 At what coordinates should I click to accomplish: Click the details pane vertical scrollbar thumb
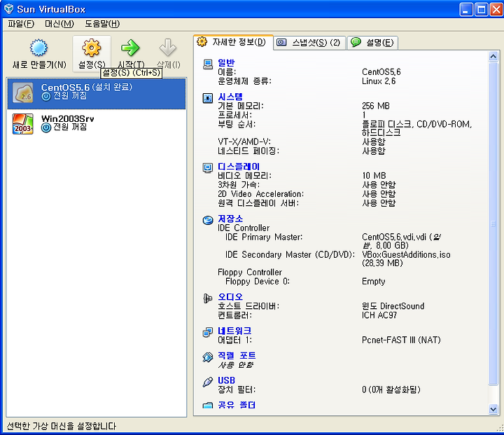point(493,223)
